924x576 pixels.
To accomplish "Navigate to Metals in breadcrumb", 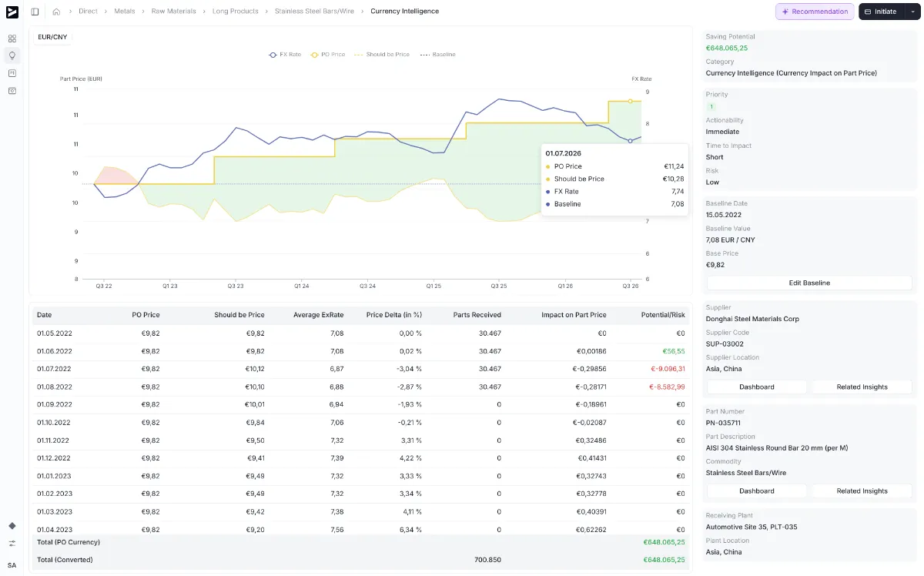I will pyautogui.click(x=125, y=12).
